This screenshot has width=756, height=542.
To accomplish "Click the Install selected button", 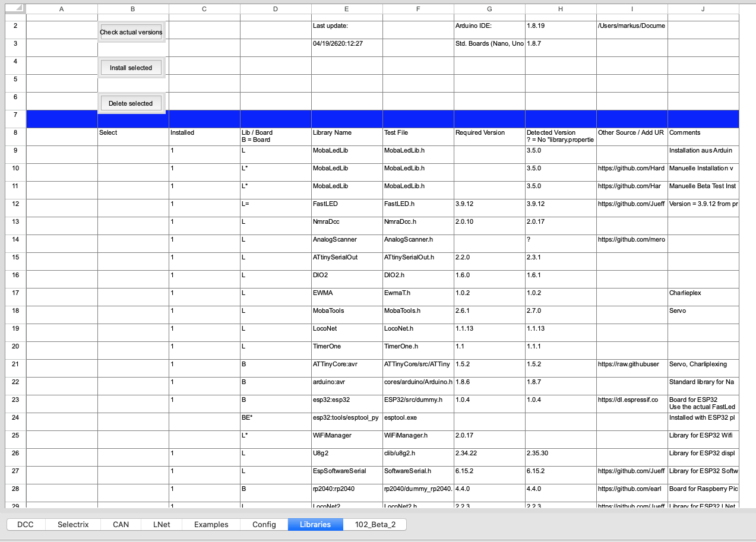I will (x=131, y=68).
